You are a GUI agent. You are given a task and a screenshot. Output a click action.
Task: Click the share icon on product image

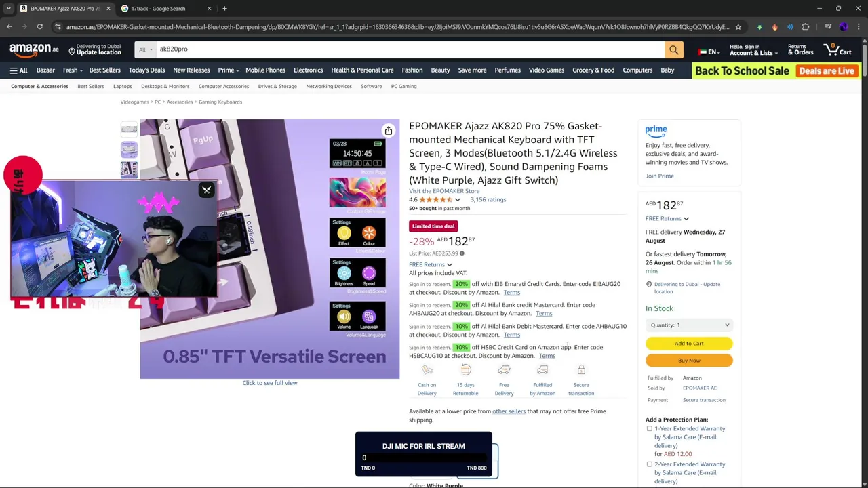coord(388,131)
